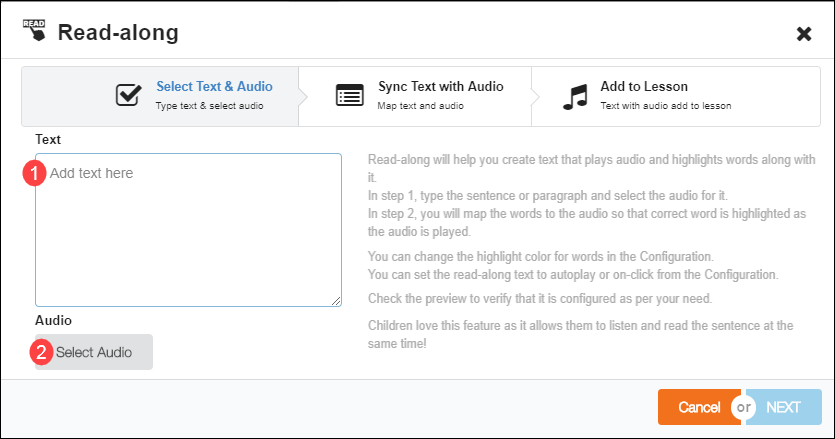Click the list icon beside Sync Text with Audio
The width and height of the screenshot is (835, 439).
point(349,95)
